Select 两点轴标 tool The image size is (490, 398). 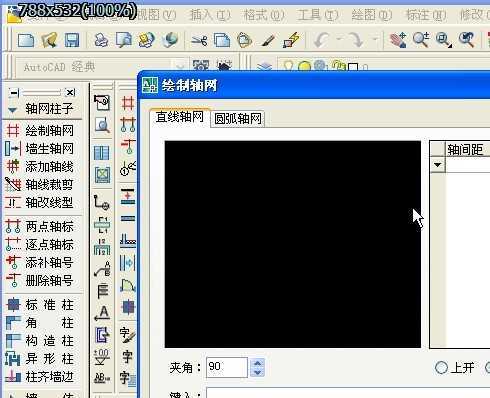(40, 227)
